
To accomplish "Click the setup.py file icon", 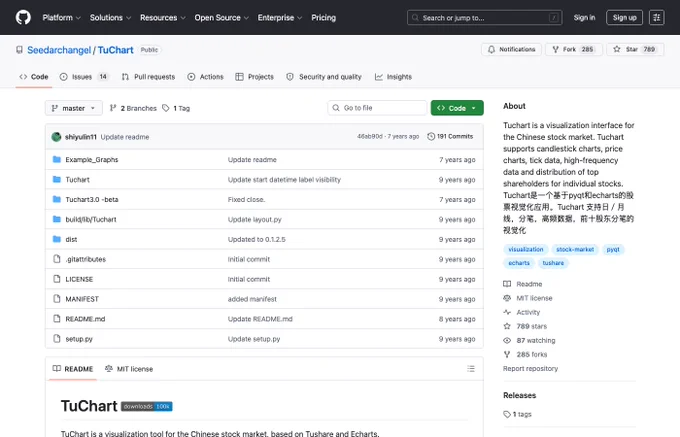I will pos(56,339).
